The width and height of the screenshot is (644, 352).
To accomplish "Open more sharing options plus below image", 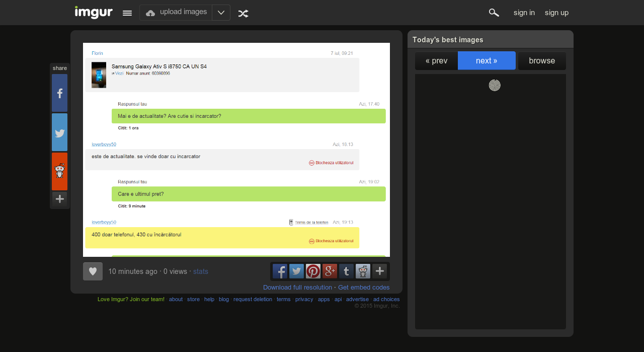I will [x=379, y=271].
